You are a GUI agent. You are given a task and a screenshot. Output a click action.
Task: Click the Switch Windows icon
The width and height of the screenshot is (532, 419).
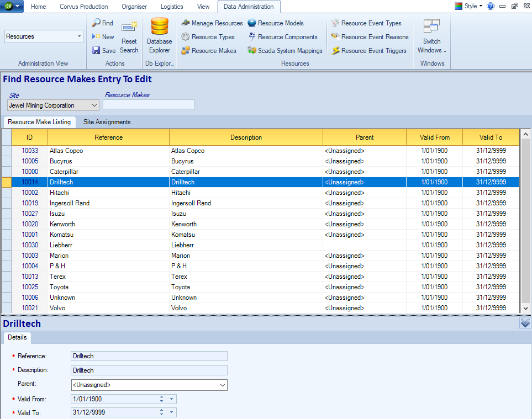pos(431,26)
